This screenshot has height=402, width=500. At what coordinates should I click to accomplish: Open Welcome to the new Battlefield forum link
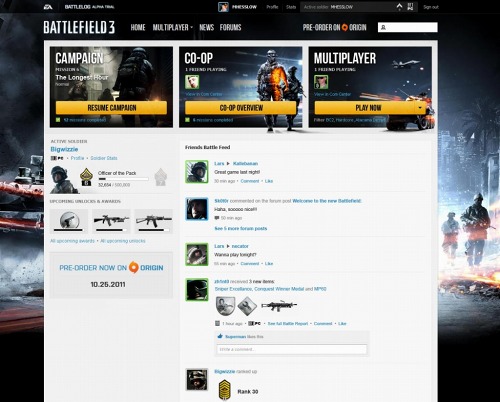[x=327, y=201]
